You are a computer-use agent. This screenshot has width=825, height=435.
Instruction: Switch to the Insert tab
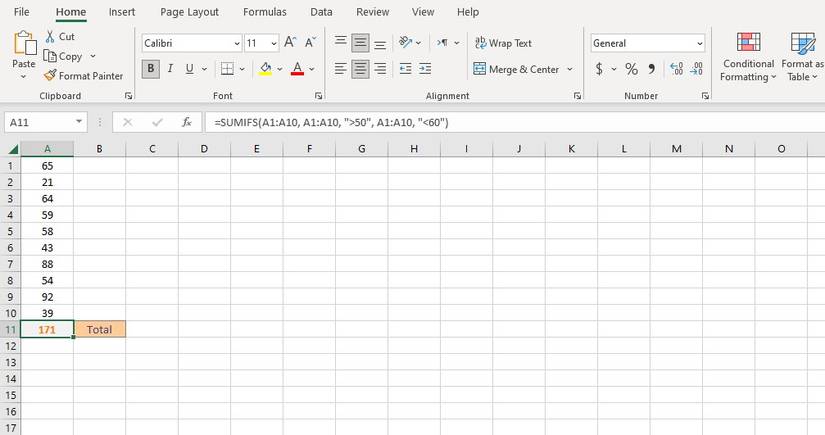(122, 12)
